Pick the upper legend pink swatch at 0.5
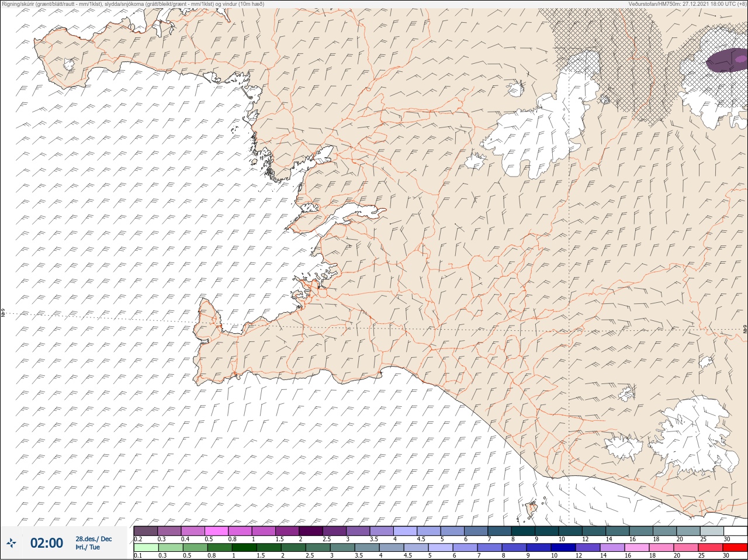Viewport: 748px width, 560px height. (x=216, y=531)
